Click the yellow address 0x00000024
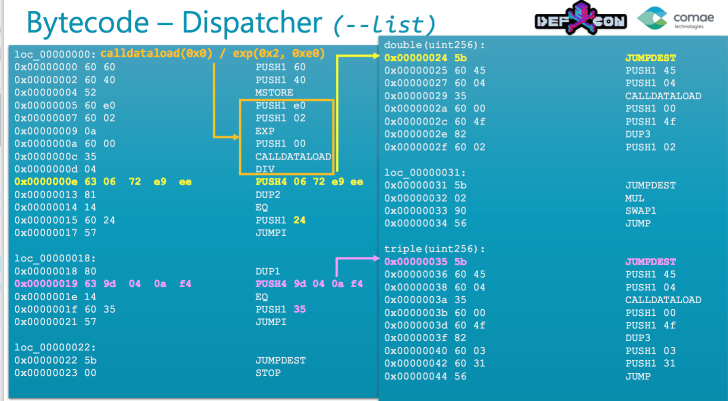The height and width of the screenshot is (401, 728). (416, 58)
